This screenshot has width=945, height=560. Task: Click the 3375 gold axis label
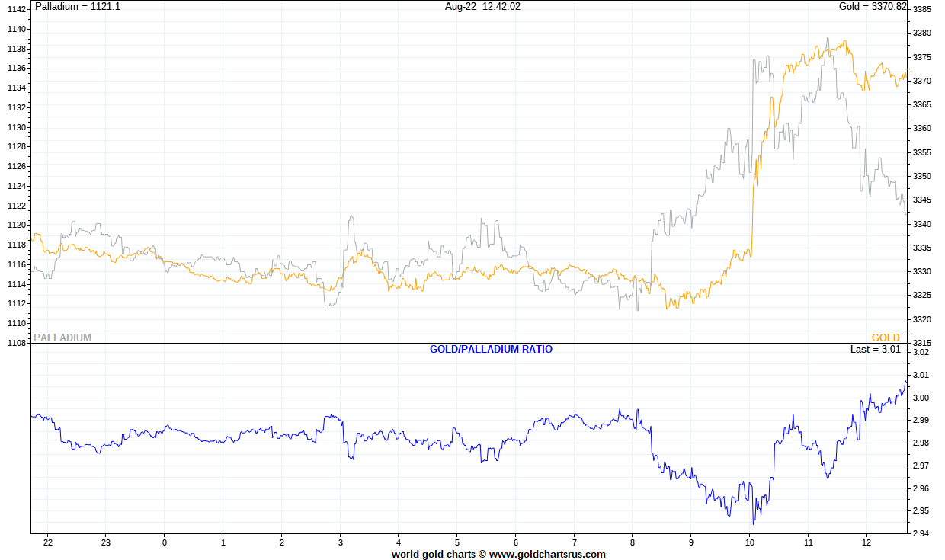pyautogui.click(x=922, y=57)
